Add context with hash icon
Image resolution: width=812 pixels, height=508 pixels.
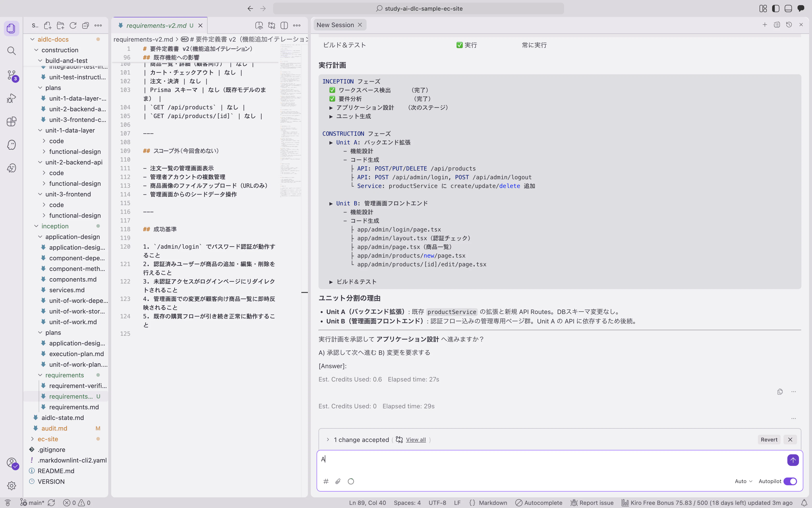[326, 481]
